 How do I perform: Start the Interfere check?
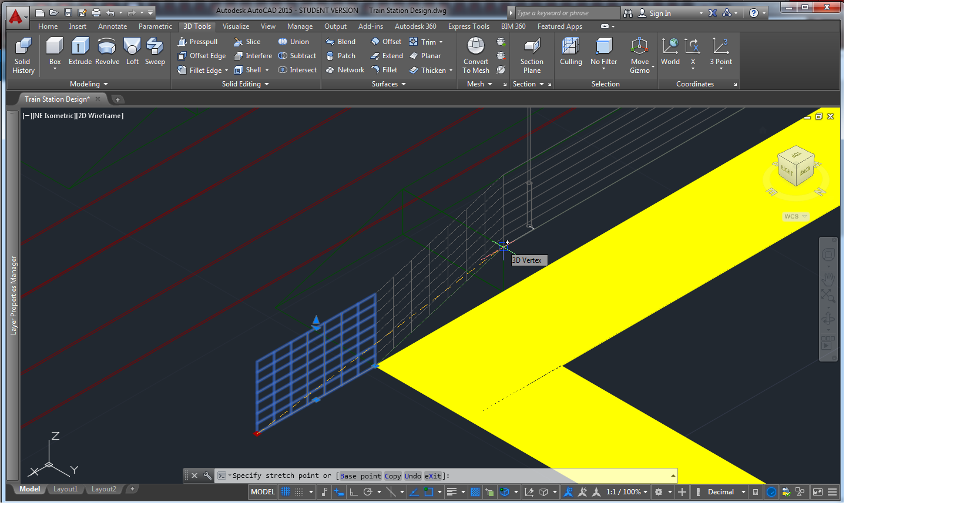253,56
